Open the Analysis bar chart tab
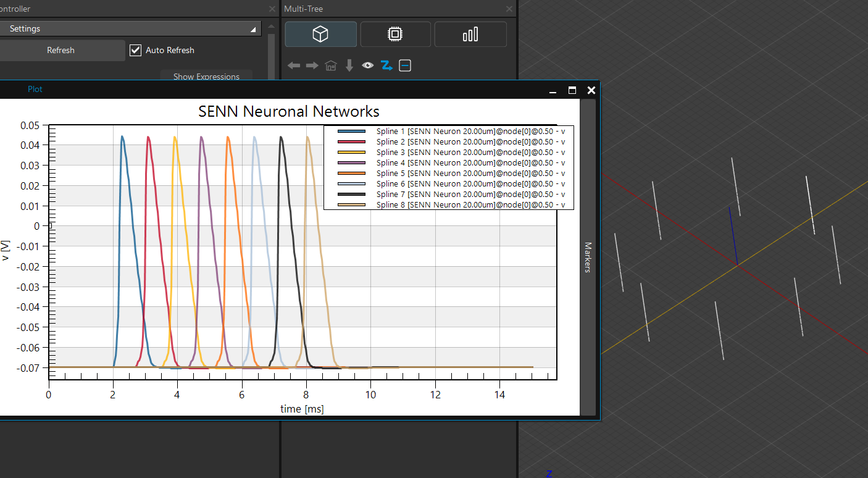Screen dimensions: 868x478 coord(470,35)
